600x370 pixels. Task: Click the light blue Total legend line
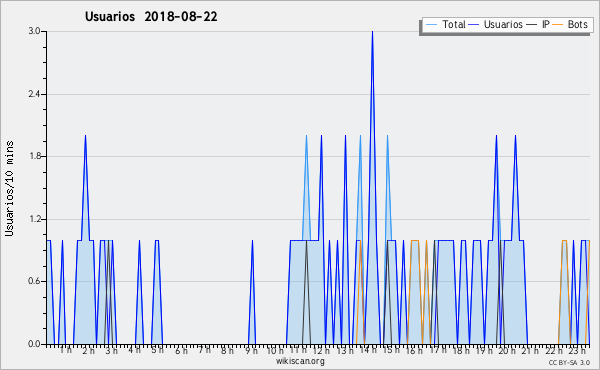coord(431,25)
